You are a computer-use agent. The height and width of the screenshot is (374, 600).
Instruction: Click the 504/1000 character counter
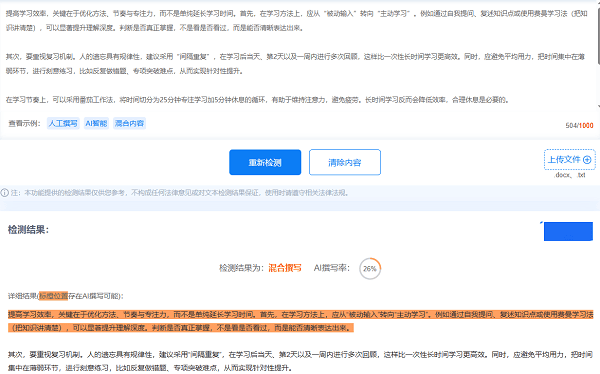coord(579,126)
